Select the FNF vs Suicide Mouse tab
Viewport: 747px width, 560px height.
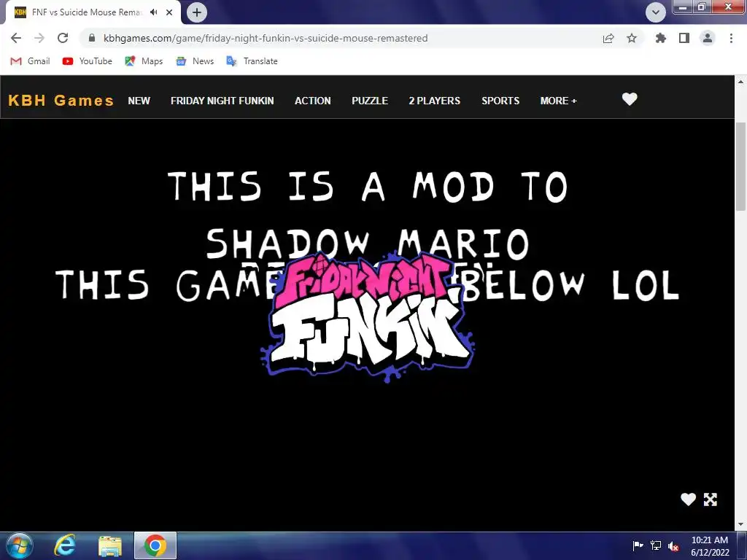(x=90, y=12)
